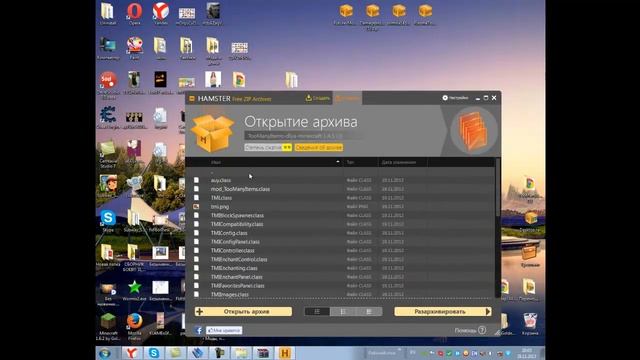640x360 pixels.
Task: Click the Hamster logo icon in title bar
Action: (x=192, y=98)
